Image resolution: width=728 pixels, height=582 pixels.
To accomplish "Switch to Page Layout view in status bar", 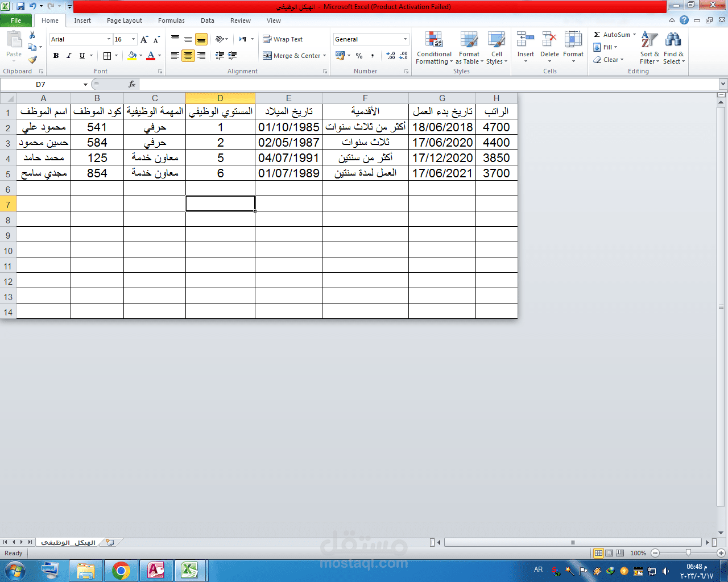I will point(609,553).
